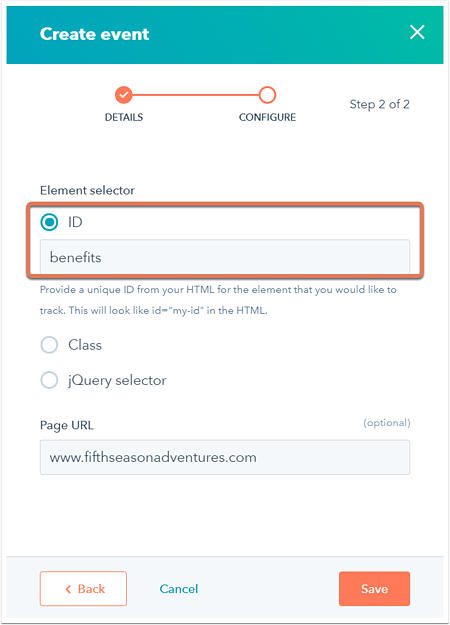Click the jQuery selector label text
The height and width of the screenshot is (625, 450).
pyautogui.click(x=117, y=380)
